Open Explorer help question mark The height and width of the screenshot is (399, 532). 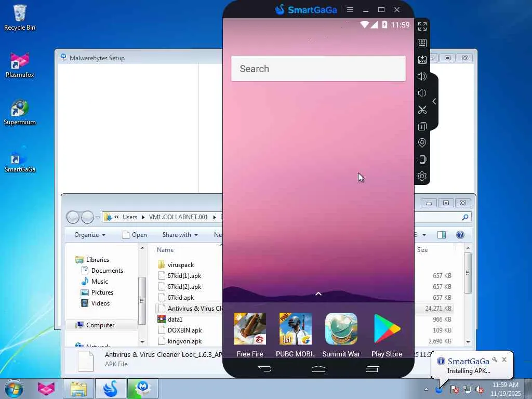pos(460,235)
